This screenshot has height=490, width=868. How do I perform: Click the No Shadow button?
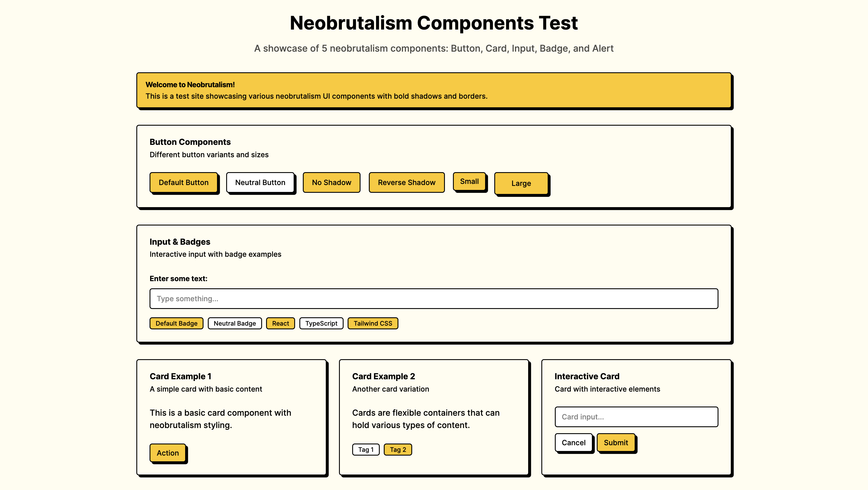(x=332, y=182)
